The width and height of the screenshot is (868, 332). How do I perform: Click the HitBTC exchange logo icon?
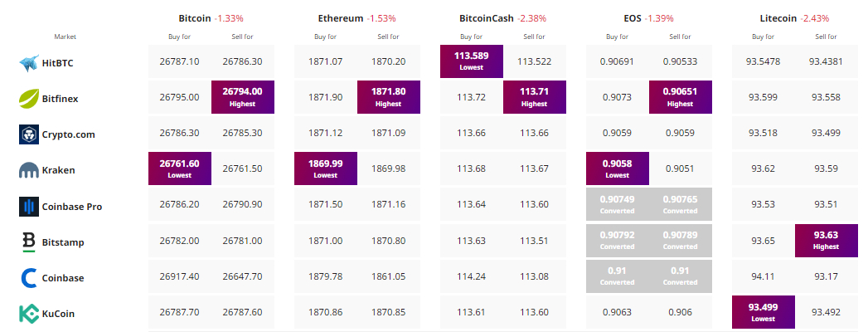pyautogui.click(x=29, y=62)
